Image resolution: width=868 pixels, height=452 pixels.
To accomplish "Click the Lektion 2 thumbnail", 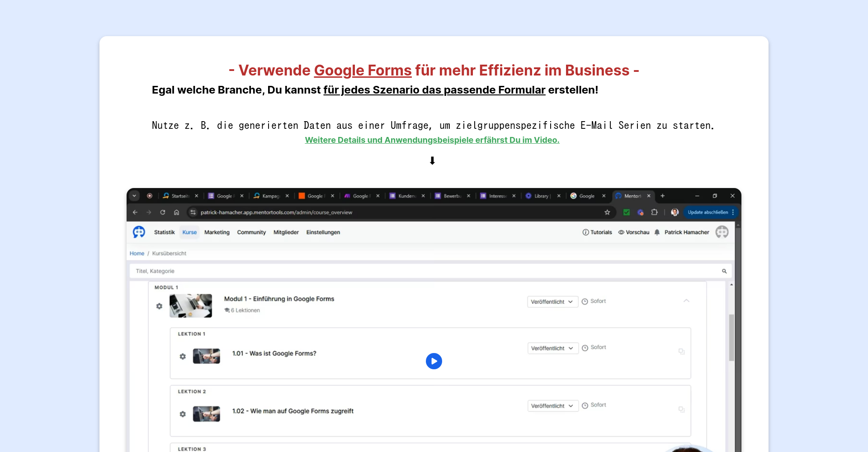I will coord(207,414).
